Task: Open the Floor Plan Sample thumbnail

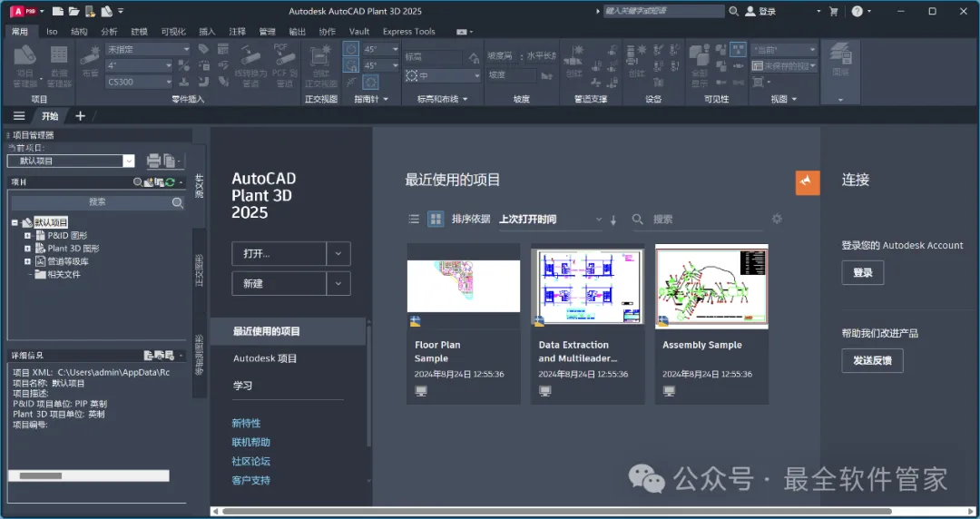Action: (463, 286)
